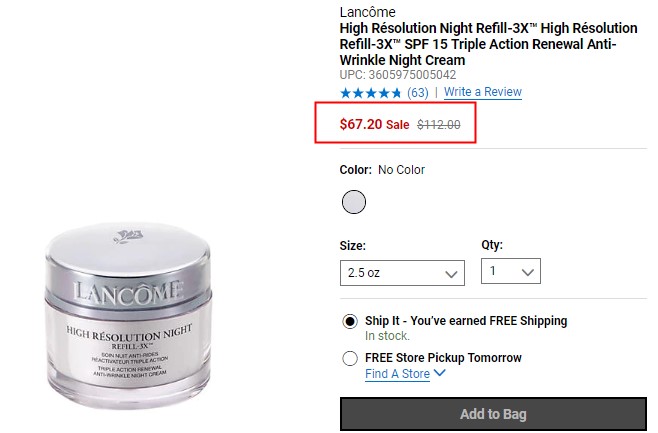
Task: Select the Ship It radio button
Action: (x=350, y=321)
